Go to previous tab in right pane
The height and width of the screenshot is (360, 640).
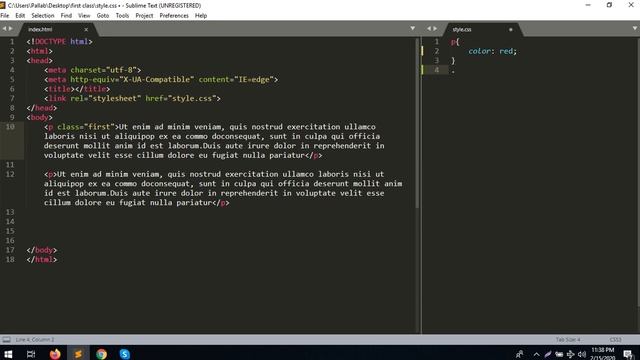click(x=429, y=29)
